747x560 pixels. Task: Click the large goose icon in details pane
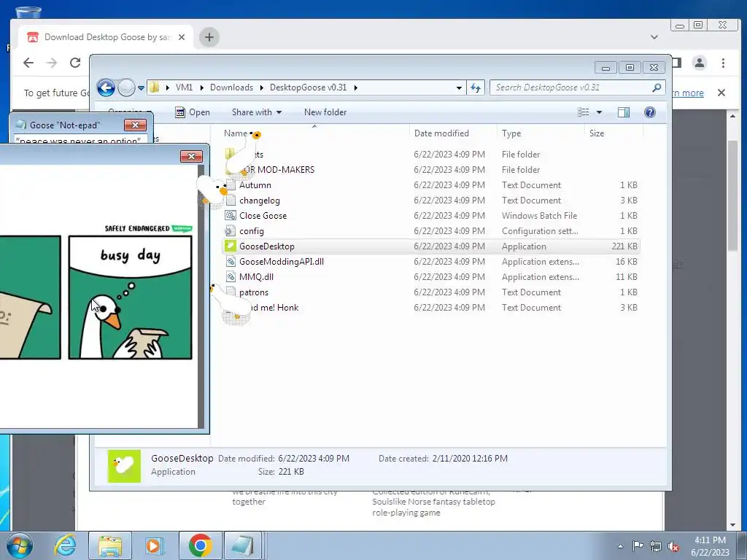124,466
